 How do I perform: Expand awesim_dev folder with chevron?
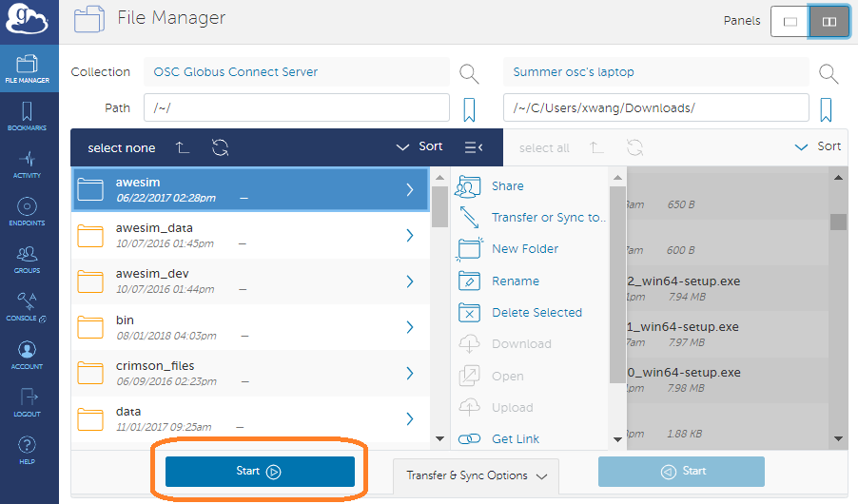pyautogui.click(x=410, y=281)
